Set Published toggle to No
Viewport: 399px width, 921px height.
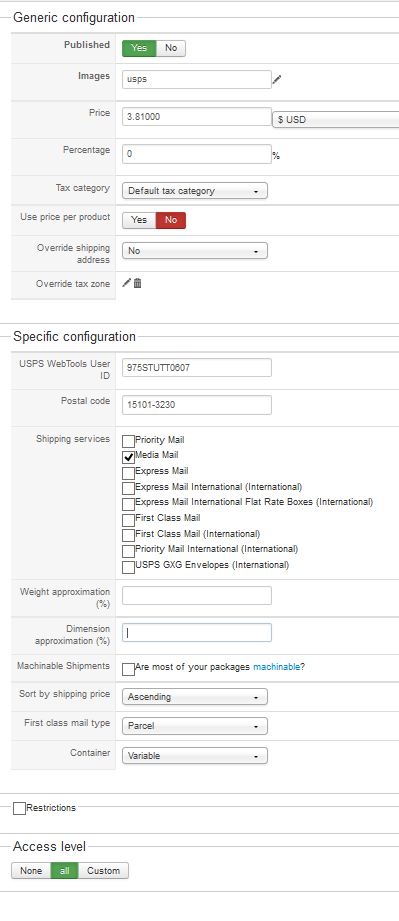click(171, 48)
